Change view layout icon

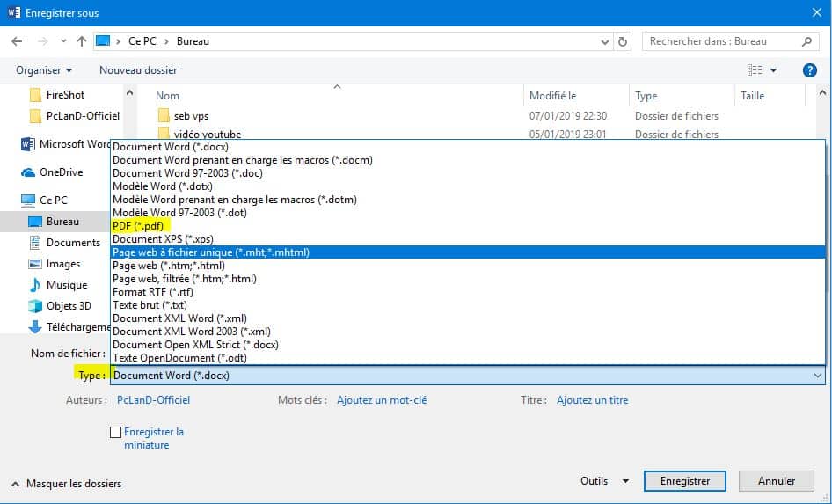click(755, 70)
